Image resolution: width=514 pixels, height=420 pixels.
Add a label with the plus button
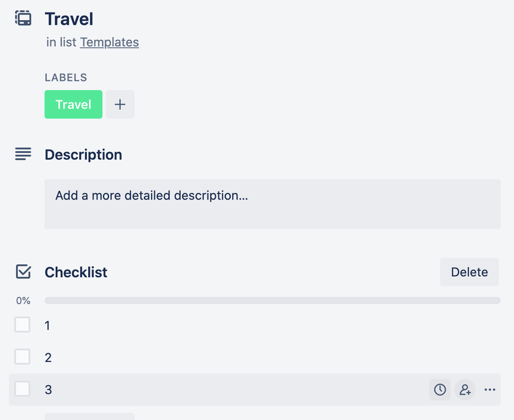(x=120, y=104)
